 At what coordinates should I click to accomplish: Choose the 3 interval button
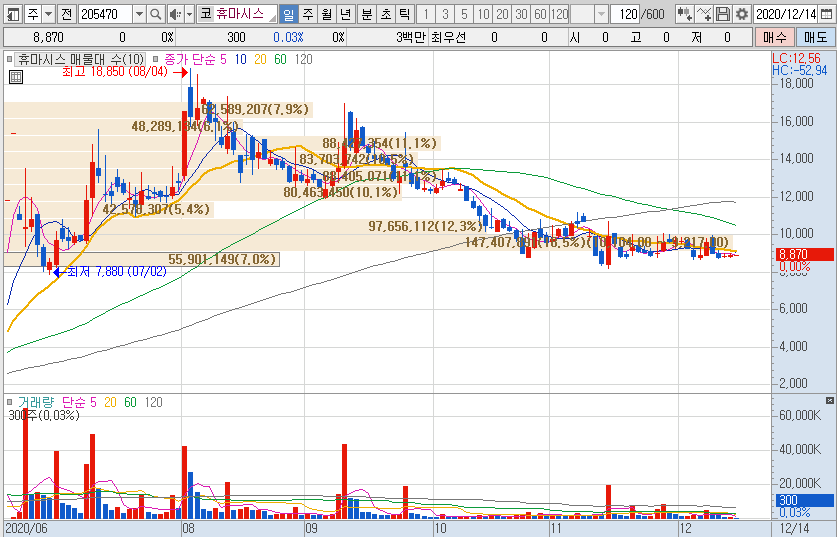(445, 14)
